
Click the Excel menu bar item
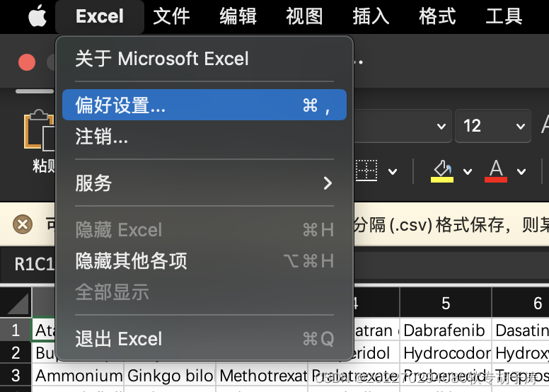pyautogui.click(x=100, y=16)
